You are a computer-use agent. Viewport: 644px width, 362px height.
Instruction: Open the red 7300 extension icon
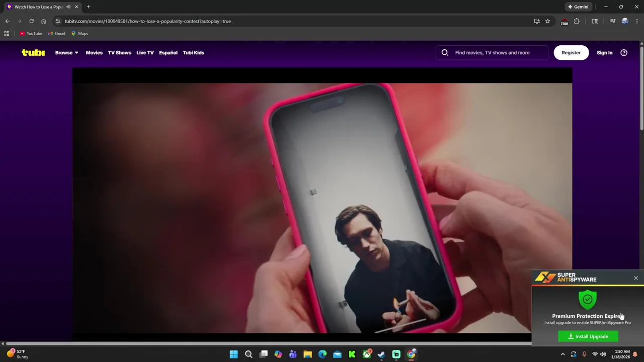click(564, 22)
